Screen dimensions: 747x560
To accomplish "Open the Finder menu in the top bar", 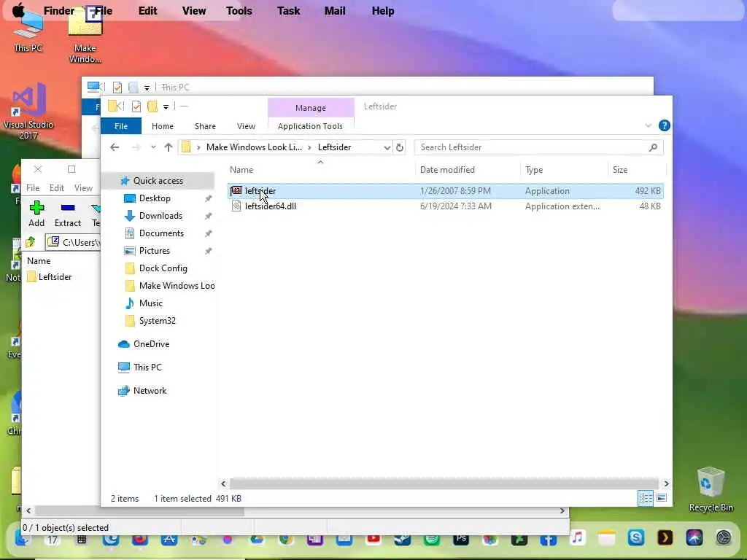I will (x=58, y=10).
